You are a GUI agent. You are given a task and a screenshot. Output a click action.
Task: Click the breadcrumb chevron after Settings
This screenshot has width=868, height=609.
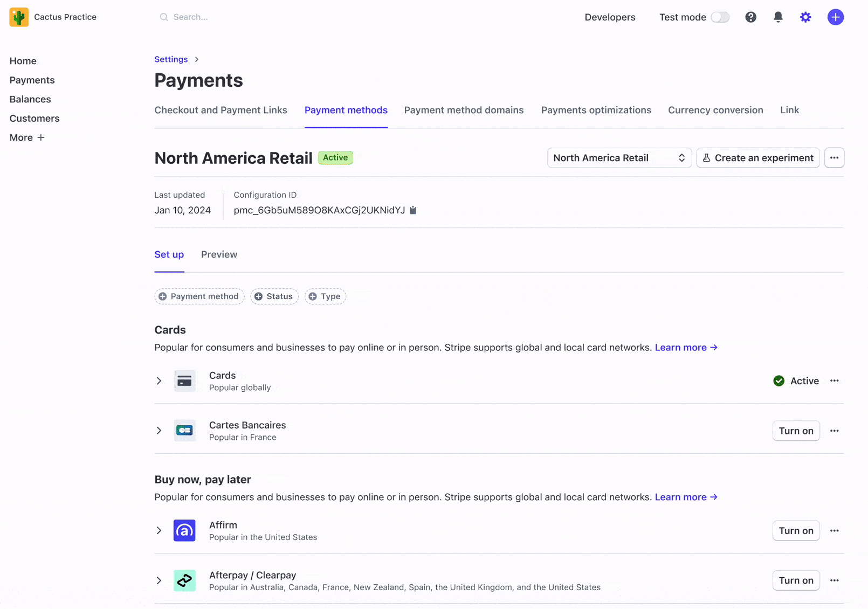pyautogui.click(x=197, y=59)
